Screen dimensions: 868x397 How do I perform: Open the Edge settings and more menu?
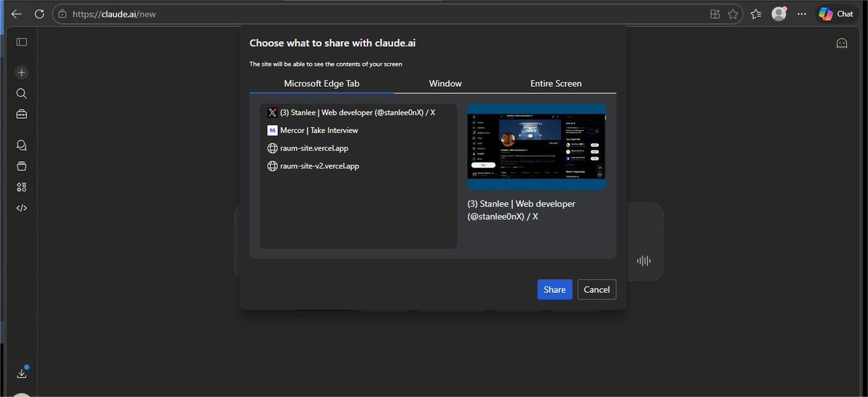pos(801,14)
